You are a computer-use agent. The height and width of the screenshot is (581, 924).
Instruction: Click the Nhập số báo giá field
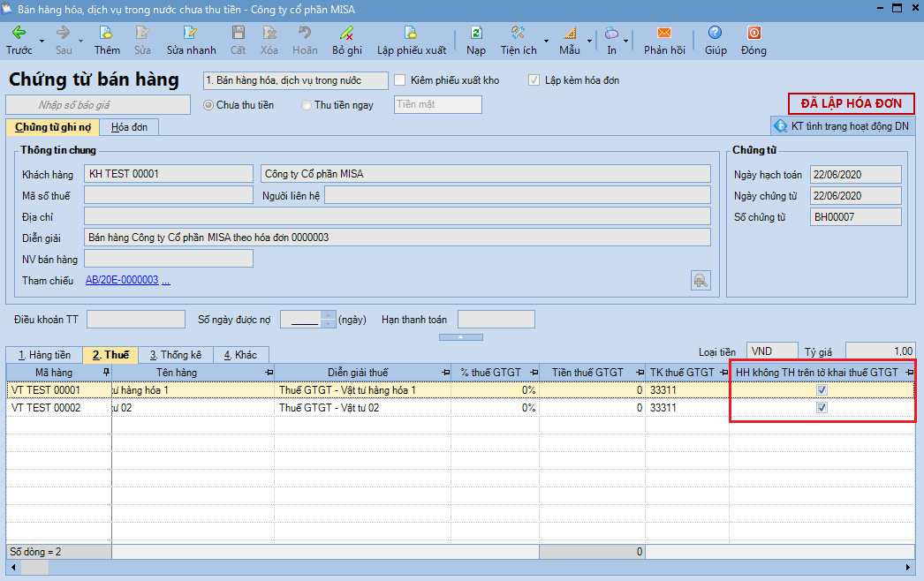(x=98, y=105)
